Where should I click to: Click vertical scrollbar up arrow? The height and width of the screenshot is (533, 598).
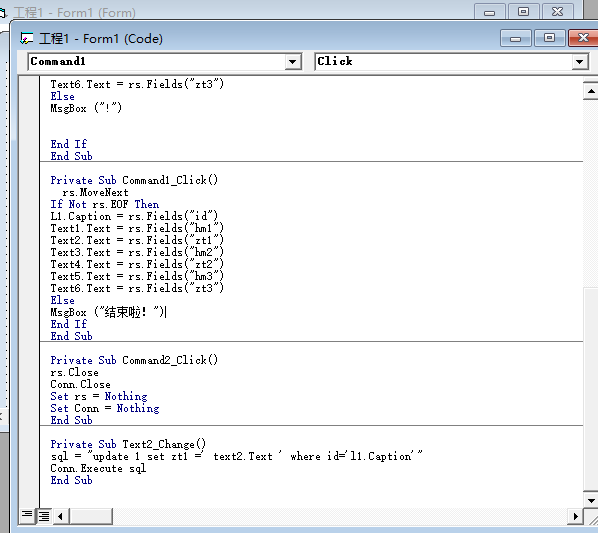[x=591, y=91]
